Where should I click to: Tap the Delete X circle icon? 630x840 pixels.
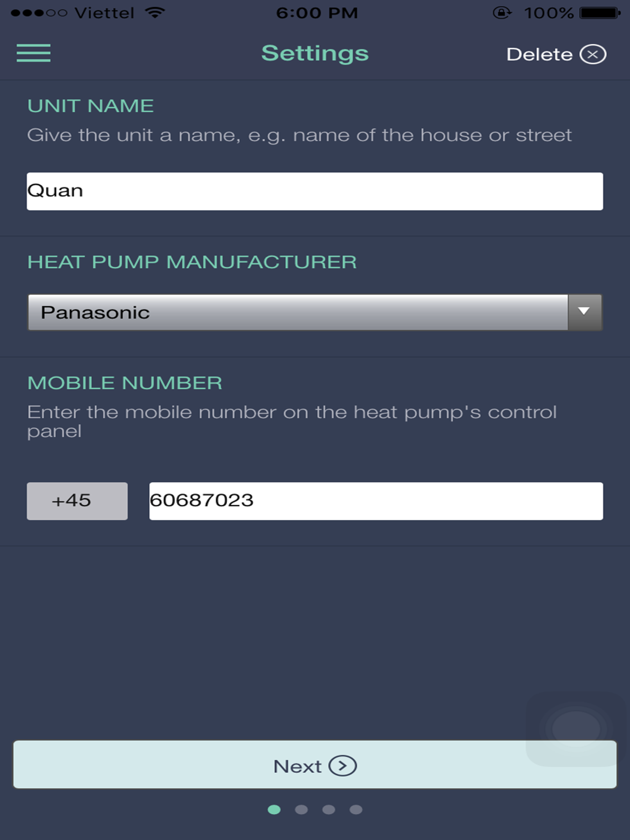click(593, 55)
